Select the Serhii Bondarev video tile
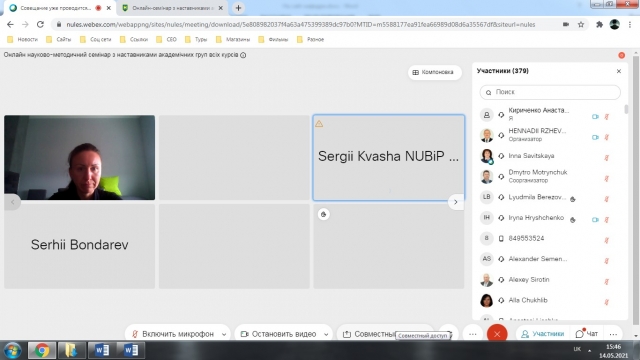The image size is (640, 360). pyautogui.click(x=80, y=247)
